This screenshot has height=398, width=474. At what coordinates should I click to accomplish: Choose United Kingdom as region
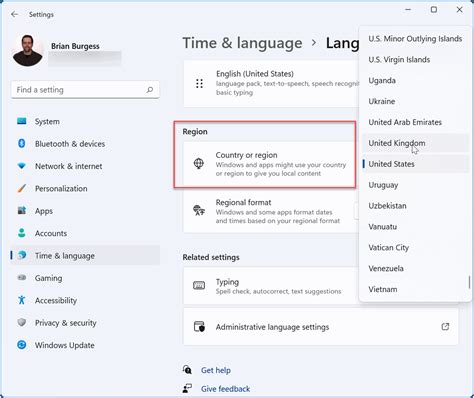click(x=415, y=143)
